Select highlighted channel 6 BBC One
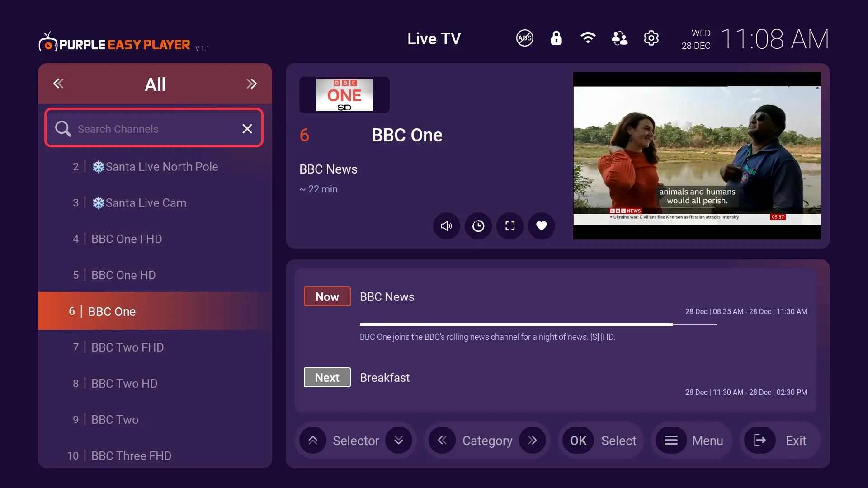This screenshot has width=868, height=488. (x=155, y=311)
